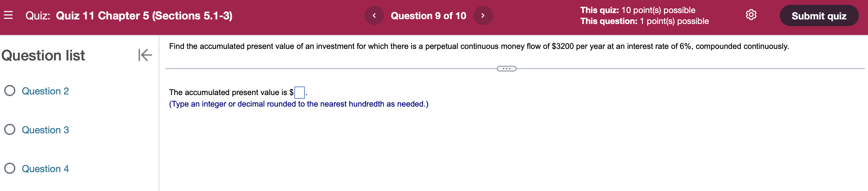868x191 pixels.
Task: Click the Question 9 of 10 indicator
Action: 428,15
